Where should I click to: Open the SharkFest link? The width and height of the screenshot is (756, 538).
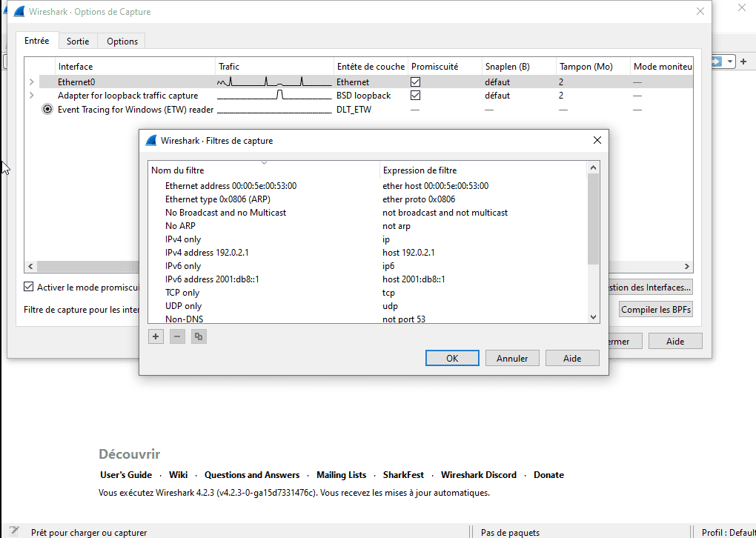point(403,475)
